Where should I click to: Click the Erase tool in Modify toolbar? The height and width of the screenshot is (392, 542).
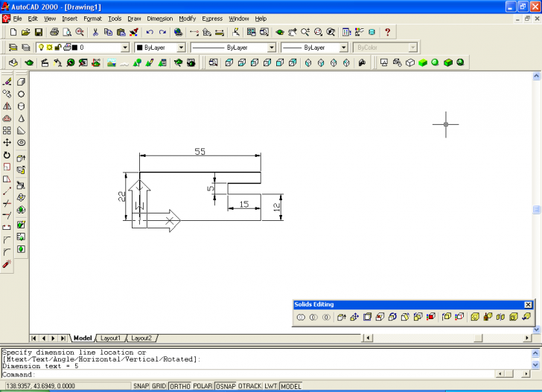(7, 82)
